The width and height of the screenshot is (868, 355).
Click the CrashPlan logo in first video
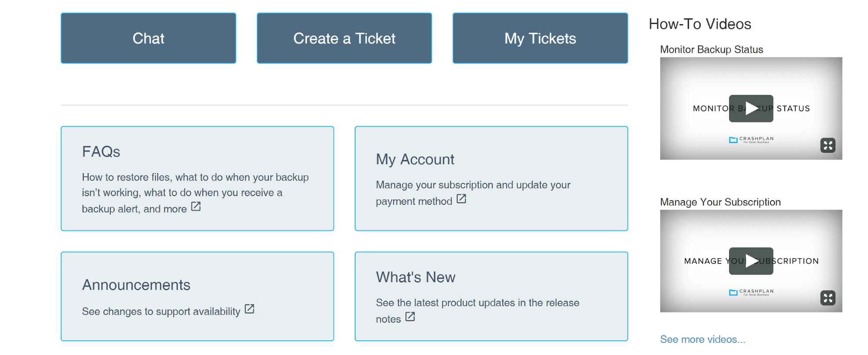[x=751, y=140]
